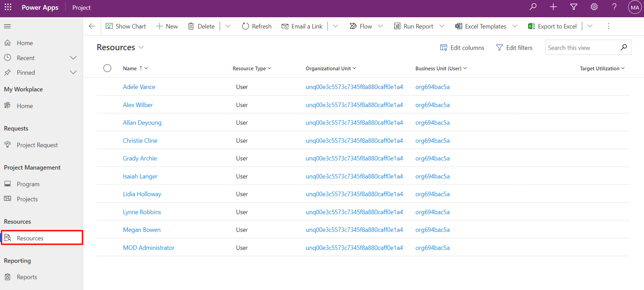Click Excel Templates command
Viewport: 644px width, 290px height.
click(481, 26)
